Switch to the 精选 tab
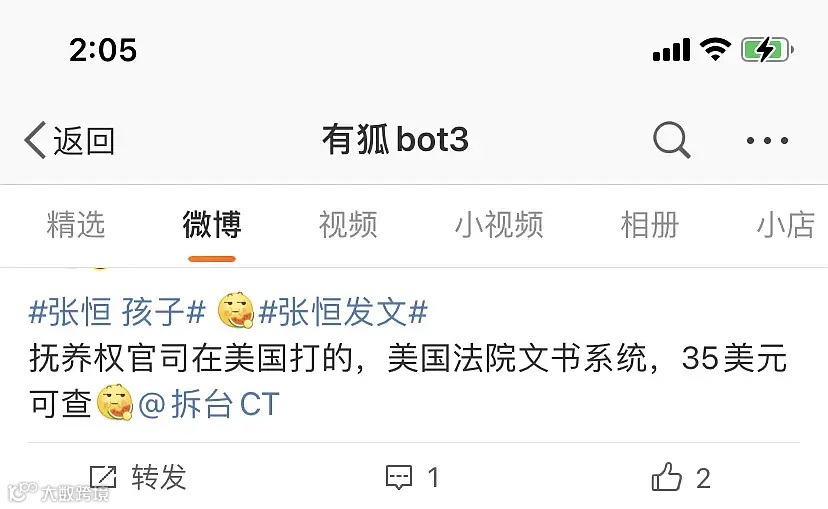The image size is (828, 509). click(x=76, y=224)
